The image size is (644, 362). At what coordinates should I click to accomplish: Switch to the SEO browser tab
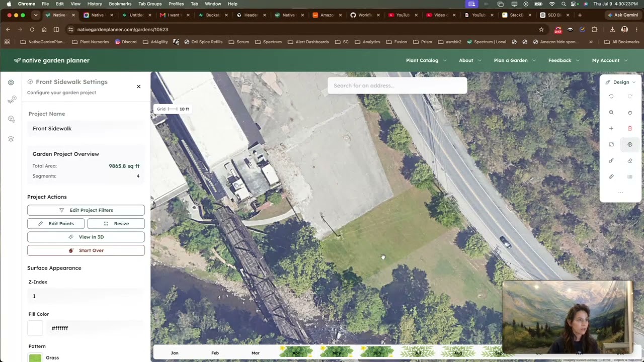point(554,15)
